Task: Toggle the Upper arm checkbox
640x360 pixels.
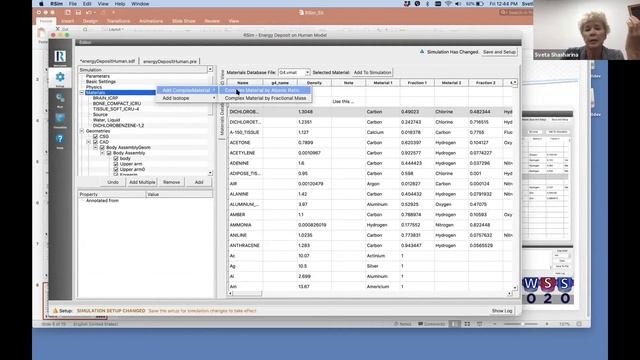Action: (x=116, y=164)
